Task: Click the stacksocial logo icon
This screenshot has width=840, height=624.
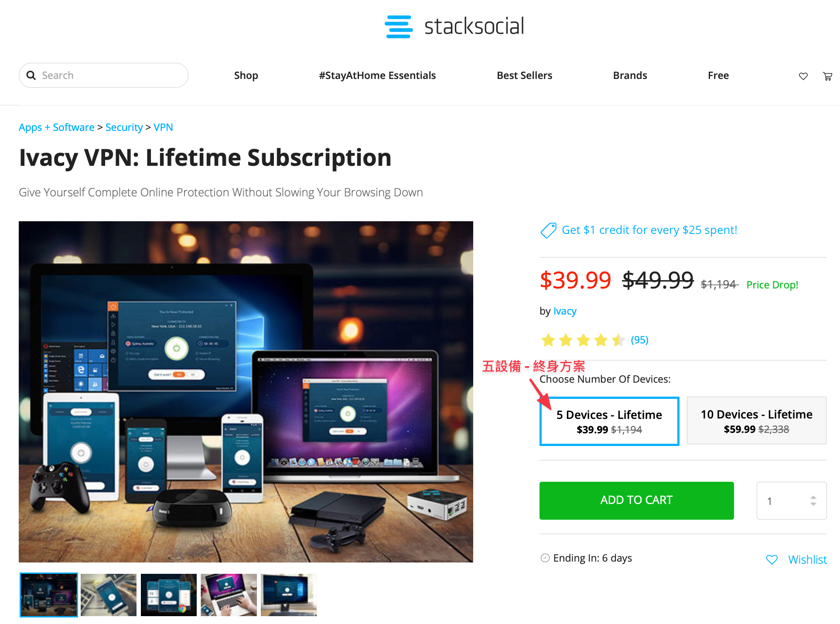Action: click(x=398, y=27)
